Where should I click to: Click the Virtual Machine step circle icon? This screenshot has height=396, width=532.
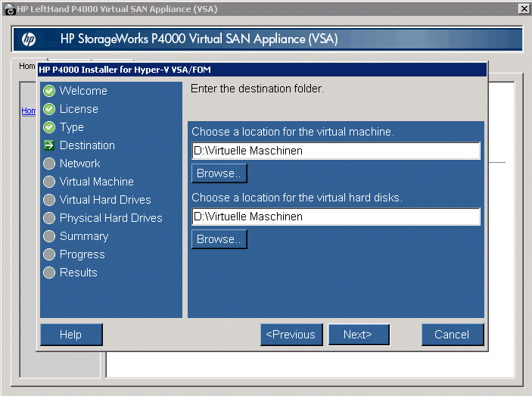coord(49,182)
